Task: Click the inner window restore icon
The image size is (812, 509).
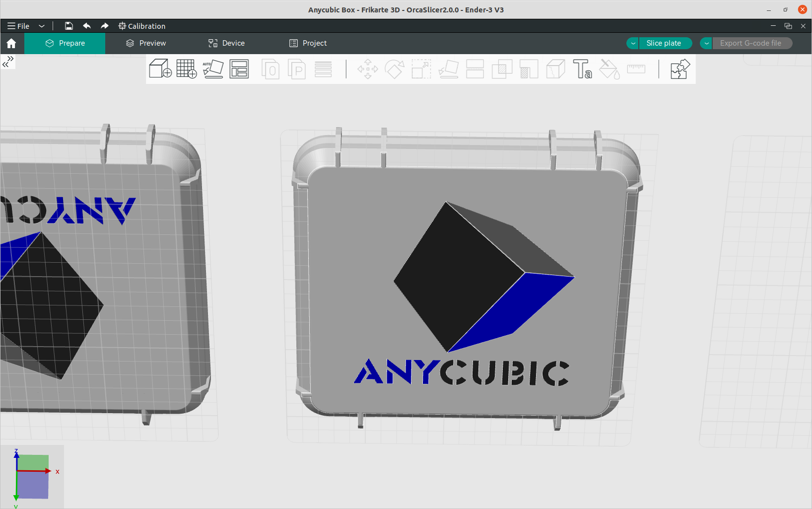Action: (x=788, y=26)
